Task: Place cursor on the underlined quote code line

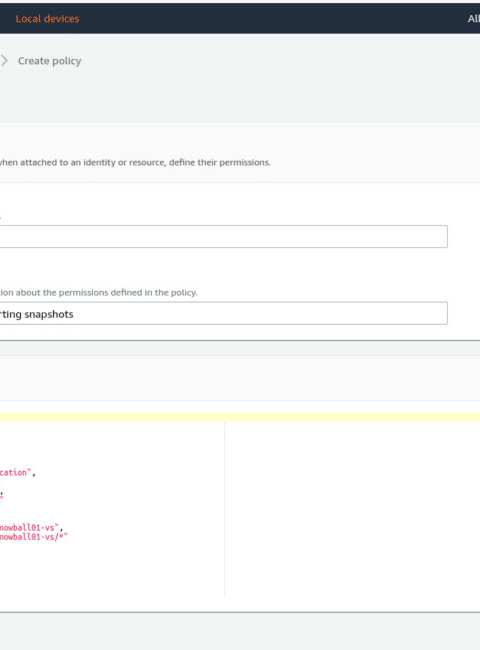Action: (2, 494)
